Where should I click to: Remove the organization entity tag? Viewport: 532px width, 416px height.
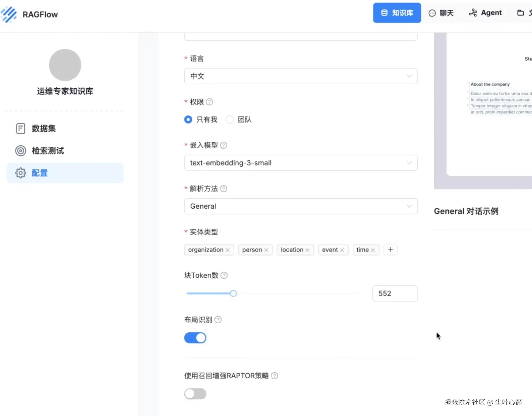point(228,250)
